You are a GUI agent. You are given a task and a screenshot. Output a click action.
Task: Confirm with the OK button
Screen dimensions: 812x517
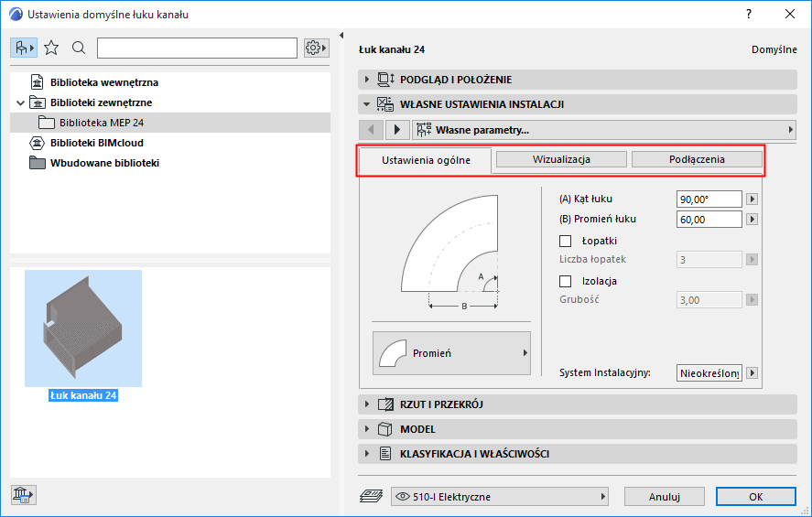pos(755,496)
